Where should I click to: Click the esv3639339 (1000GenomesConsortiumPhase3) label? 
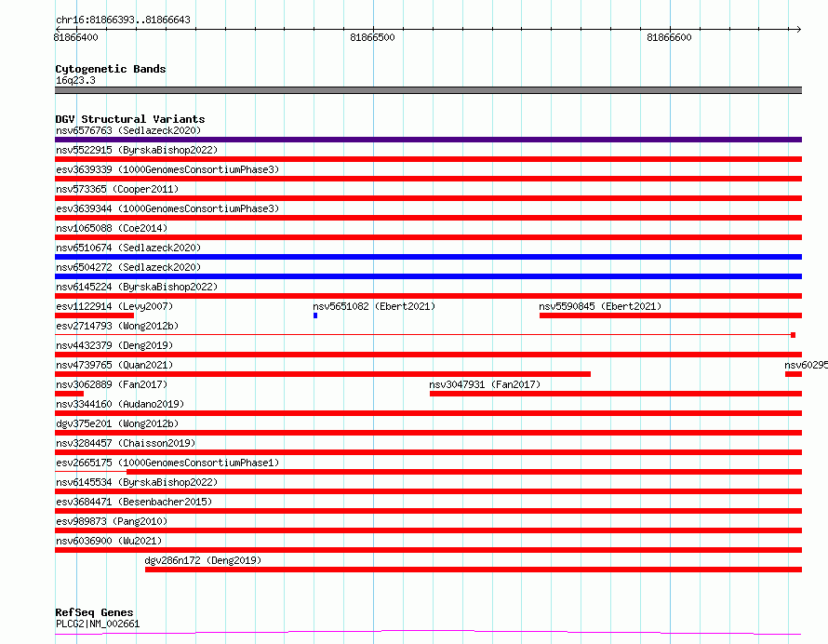pyautogui.click(x=167, y=169)
